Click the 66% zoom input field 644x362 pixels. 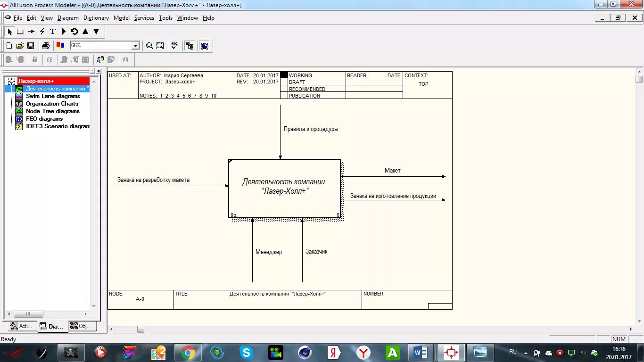tap(101, 46)
